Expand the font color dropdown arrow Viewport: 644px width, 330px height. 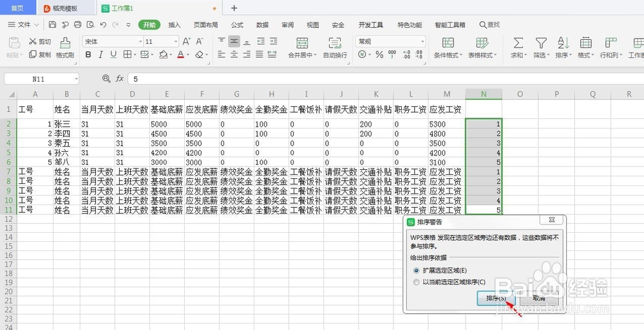point(188,55)
